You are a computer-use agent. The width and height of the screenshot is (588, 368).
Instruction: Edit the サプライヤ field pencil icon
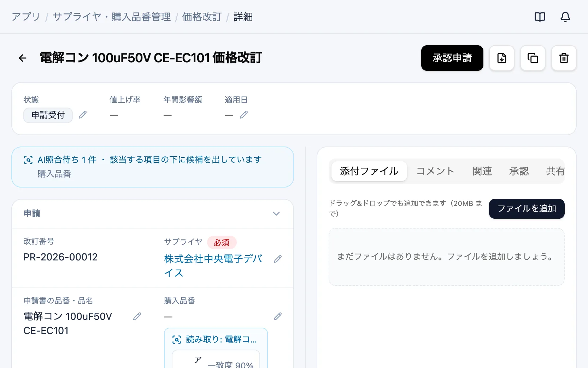pos(278,259)
